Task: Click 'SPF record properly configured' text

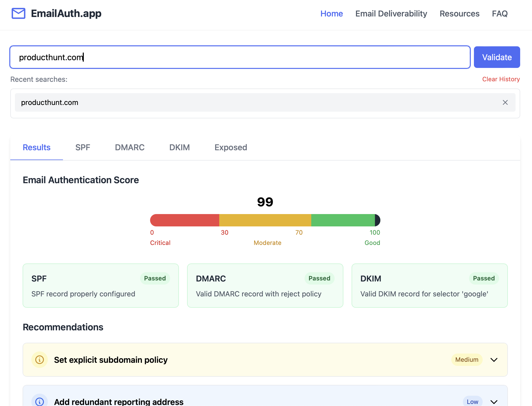Action: coord(83,294)
